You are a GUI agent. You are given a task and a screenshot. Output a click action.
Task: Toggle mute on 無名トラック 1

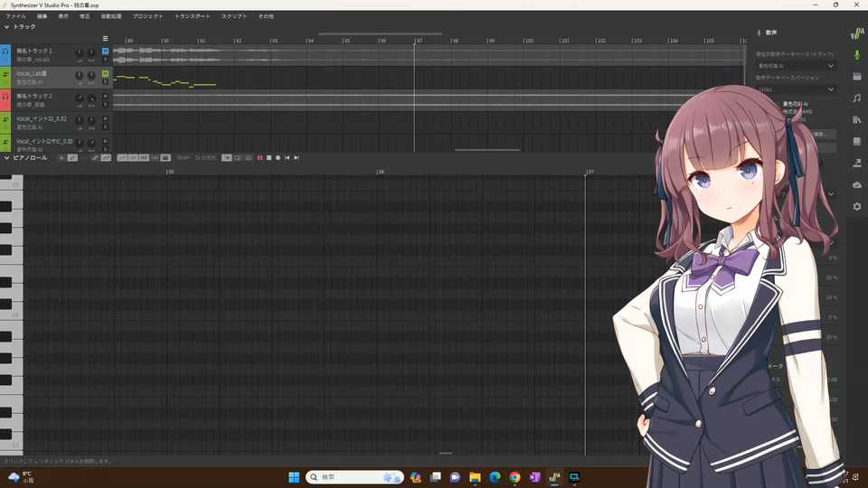105,51
